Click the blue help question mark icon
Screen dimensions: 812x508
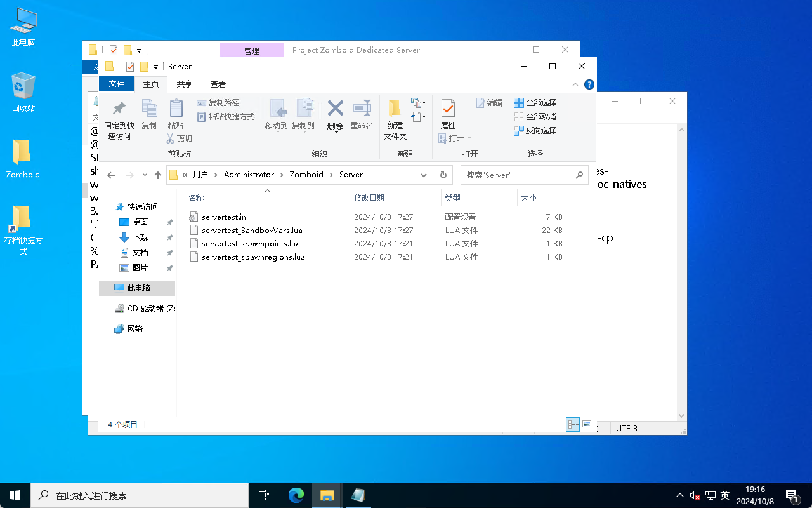(x=589, y=84)
